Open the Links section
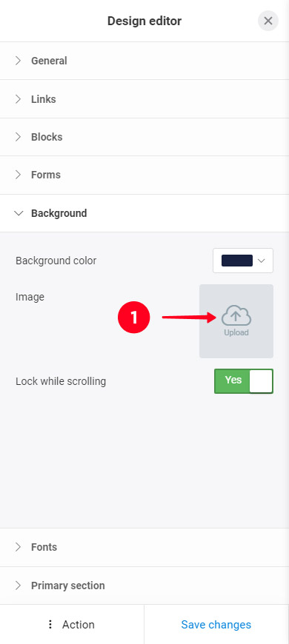Screen dimensions: 289x644 (x=144, y=99)
